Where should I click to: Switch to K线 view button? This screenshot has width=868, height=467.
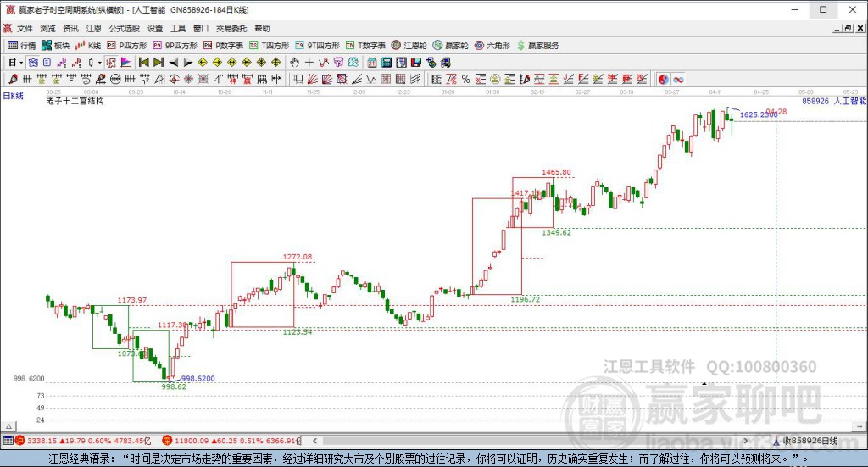(x=88, y=46)
